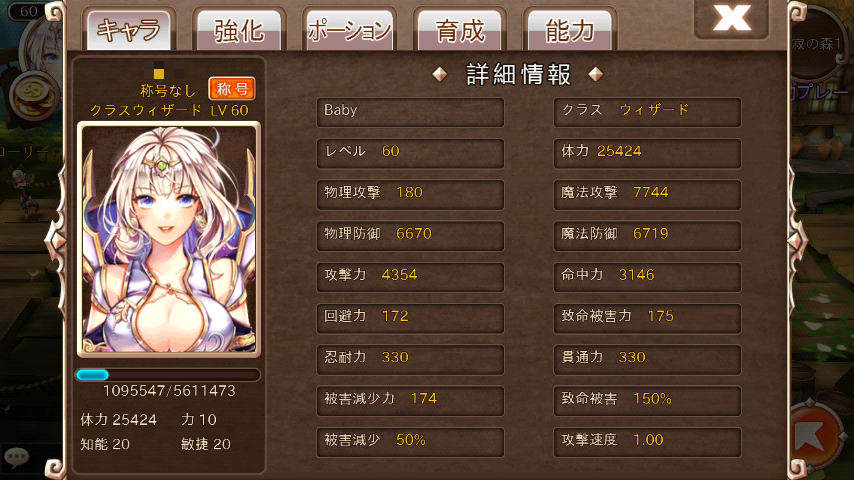Click the 被害減少 50% stat box
854x480 pixels.
click(x=410, y=442)
